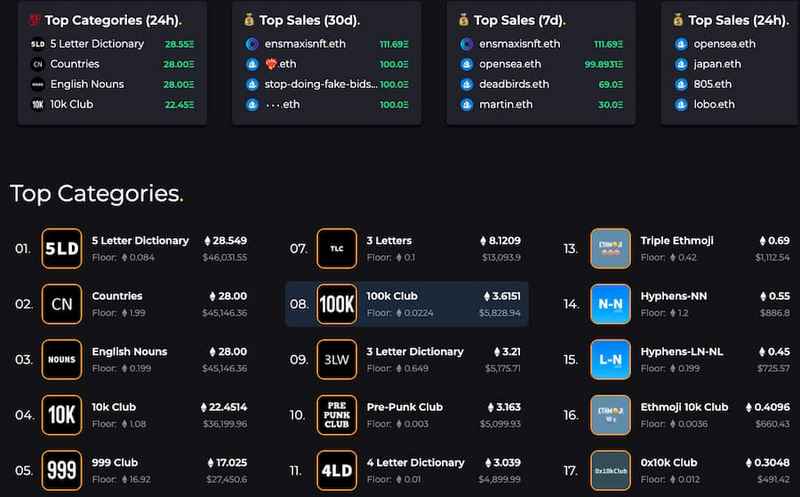Click English Nouns in Top Categories 24h card

pos(85,84)
